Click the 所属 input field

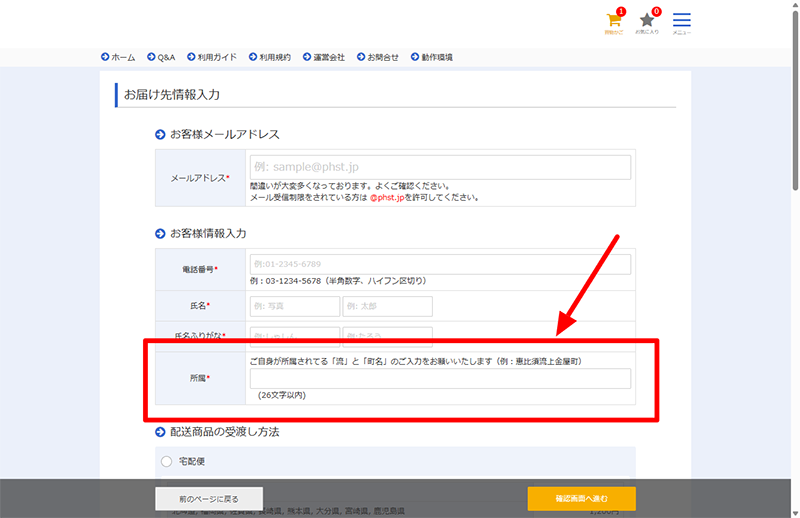click(440, 379)
